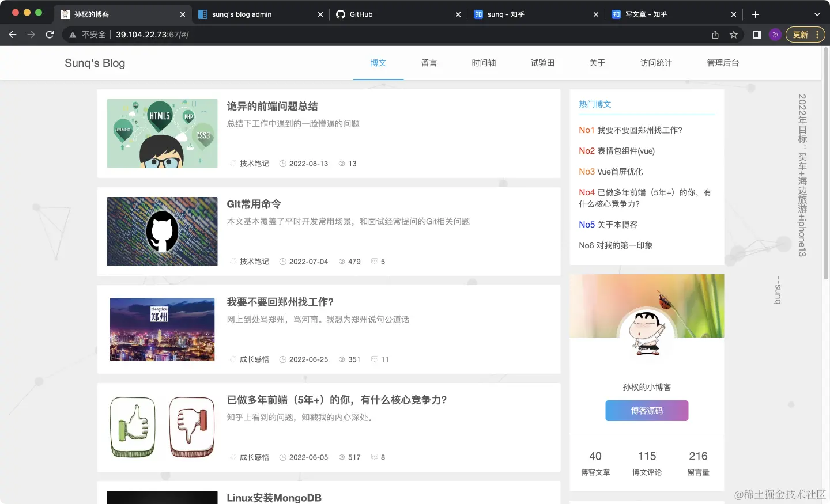Click the browser forward arrow
Image resolution: width=830 pixels, height=504 pixels.
coord(31,35)
